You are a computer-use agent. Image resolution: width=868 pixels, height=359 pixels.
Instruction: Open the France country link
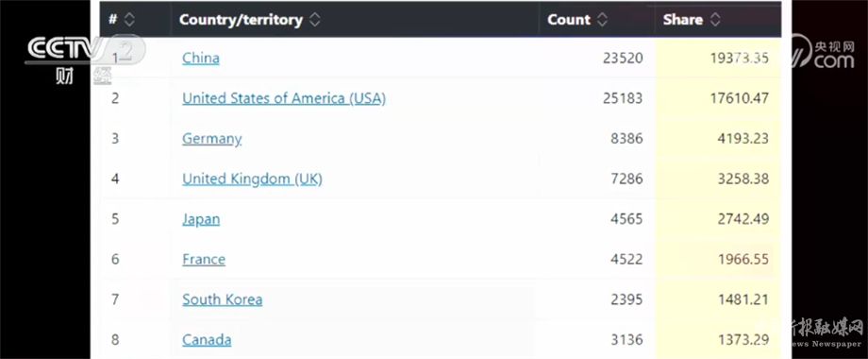pos(204,259)
